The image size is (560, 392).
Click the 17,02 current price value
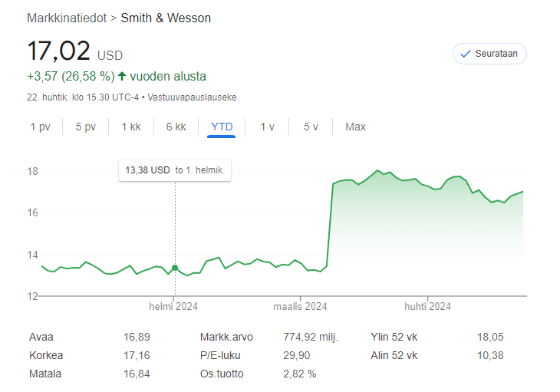click(59, 51)
